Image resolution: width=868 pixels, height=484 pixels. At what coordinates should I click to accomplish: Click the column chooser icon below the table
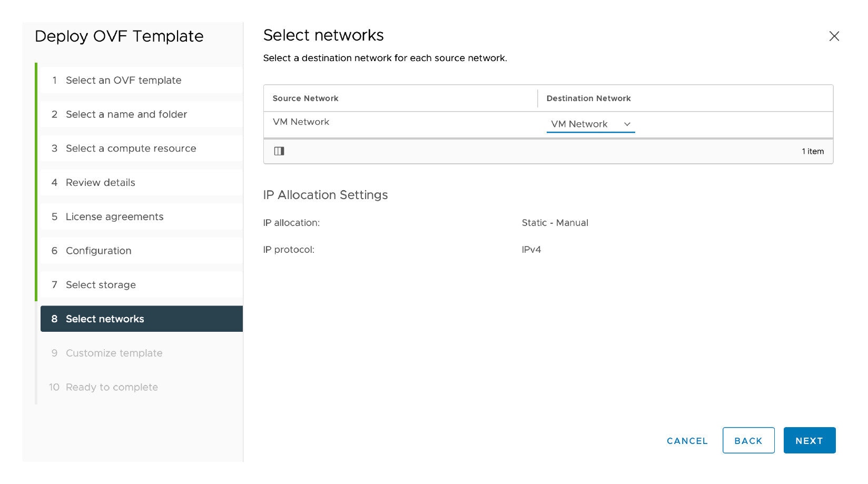[279, 151]
